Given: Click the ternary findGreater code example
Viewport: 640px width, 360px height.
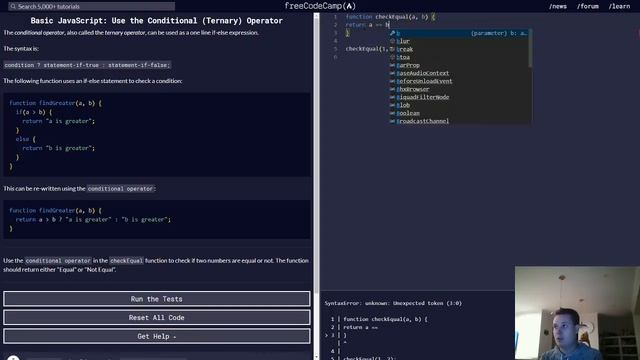Looking at the screenshot, I should [x=157, y=219].
